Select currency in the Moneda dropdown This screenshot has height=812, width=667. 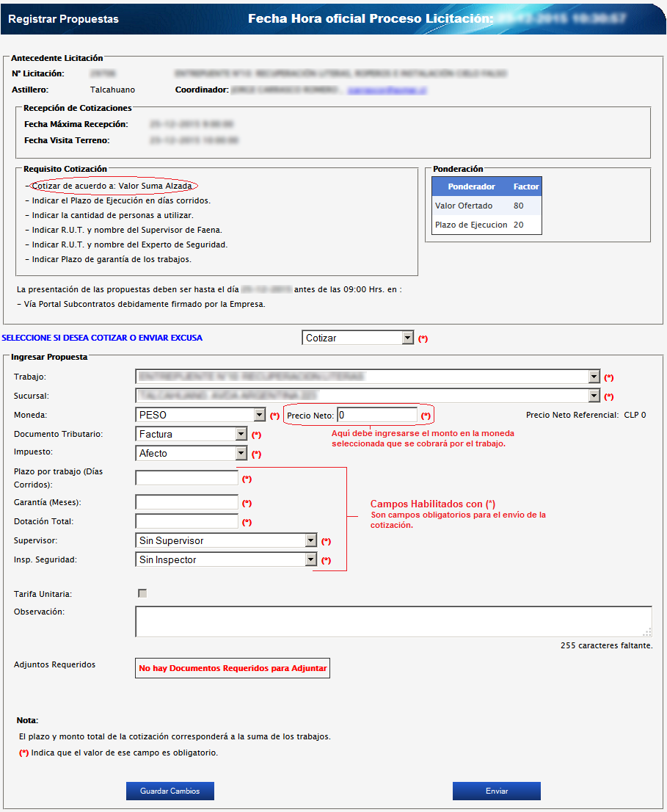pos(200,415)
